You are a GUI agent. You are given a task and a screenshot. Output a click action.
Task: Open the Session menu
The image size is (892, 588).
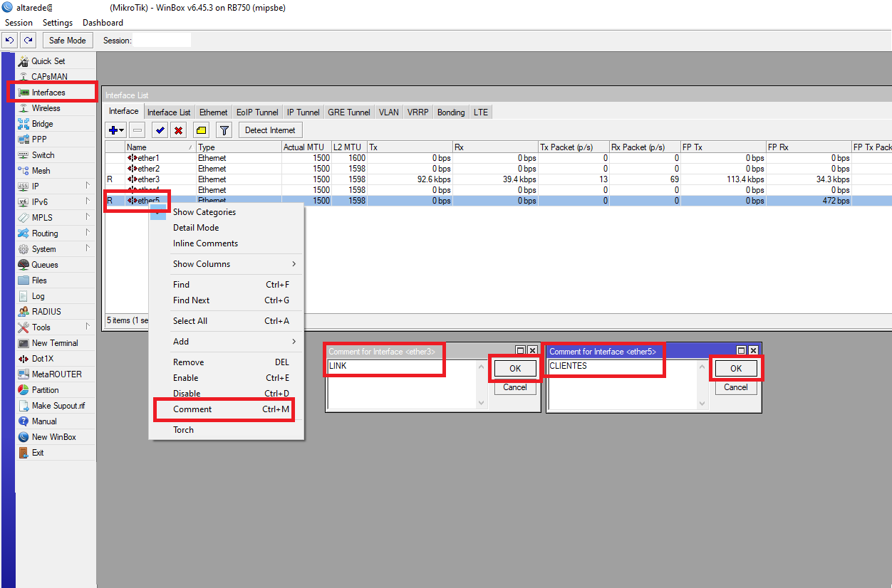click(x=19, y=23)
